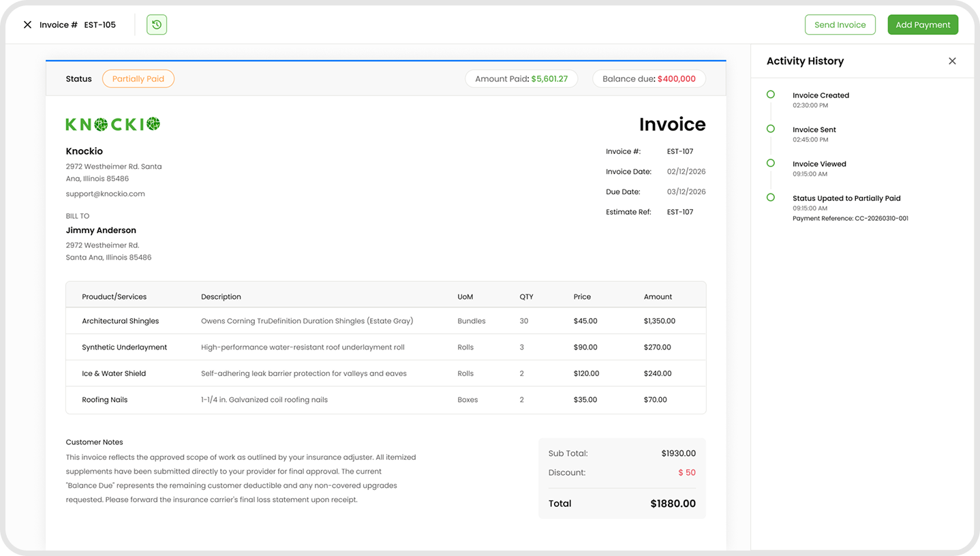Click the UoM column header
This screenshot has height=556, width=980.
point(465,297)
